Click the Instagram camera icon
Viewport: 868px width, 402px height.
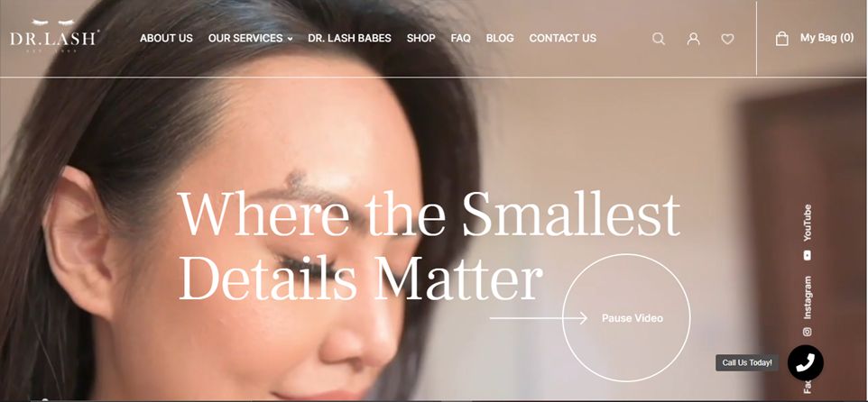(x=808, y=332)
